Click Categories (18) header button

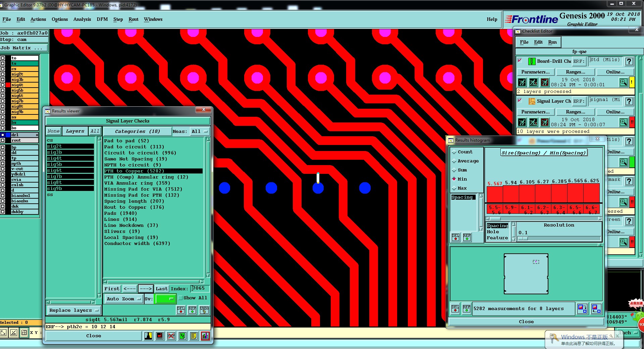138,132
